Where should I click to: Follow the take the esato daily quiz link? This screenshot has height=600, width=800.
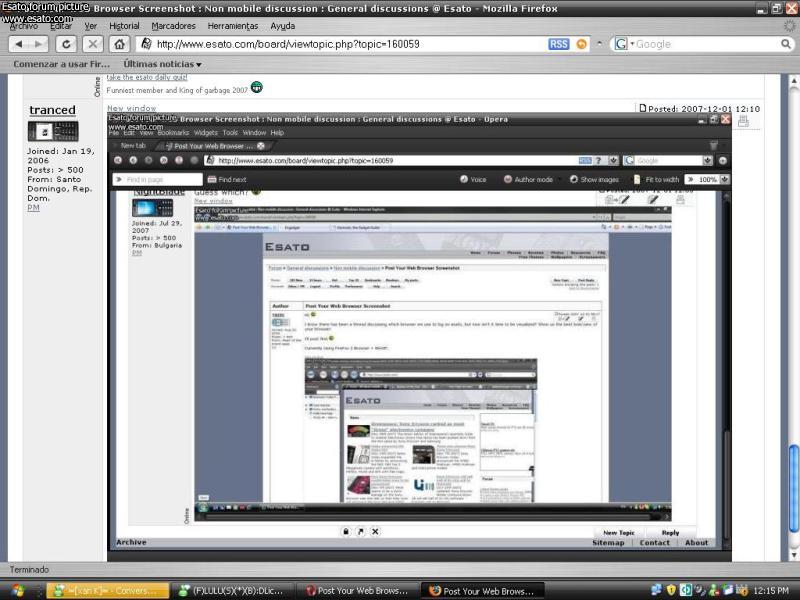147,78
